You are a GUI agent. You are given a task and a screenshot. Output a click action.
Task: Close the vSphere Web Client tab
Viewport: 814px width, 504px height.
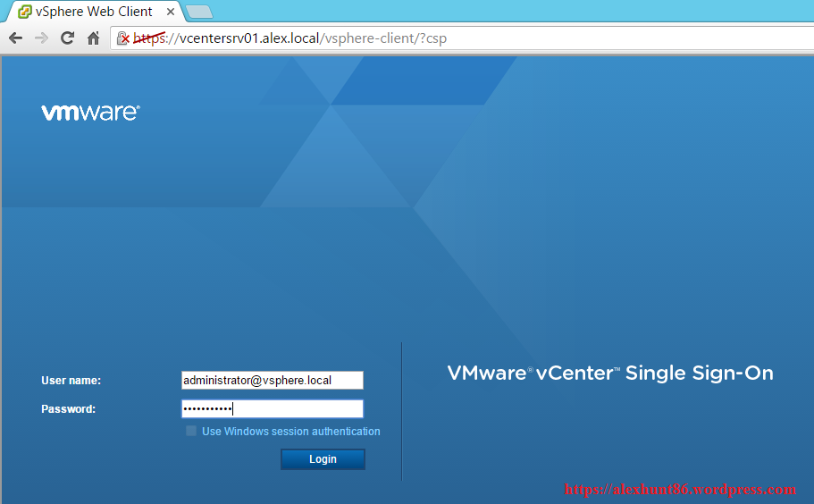171,12
